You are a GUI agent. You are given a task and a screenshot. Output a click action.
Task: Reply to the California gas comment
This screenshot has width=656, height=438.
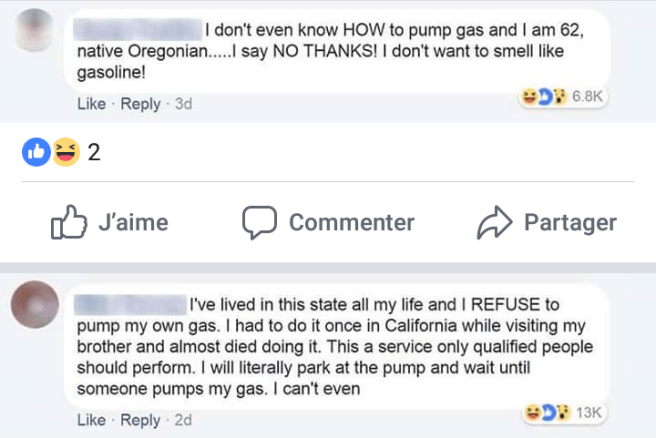(140, 421)
